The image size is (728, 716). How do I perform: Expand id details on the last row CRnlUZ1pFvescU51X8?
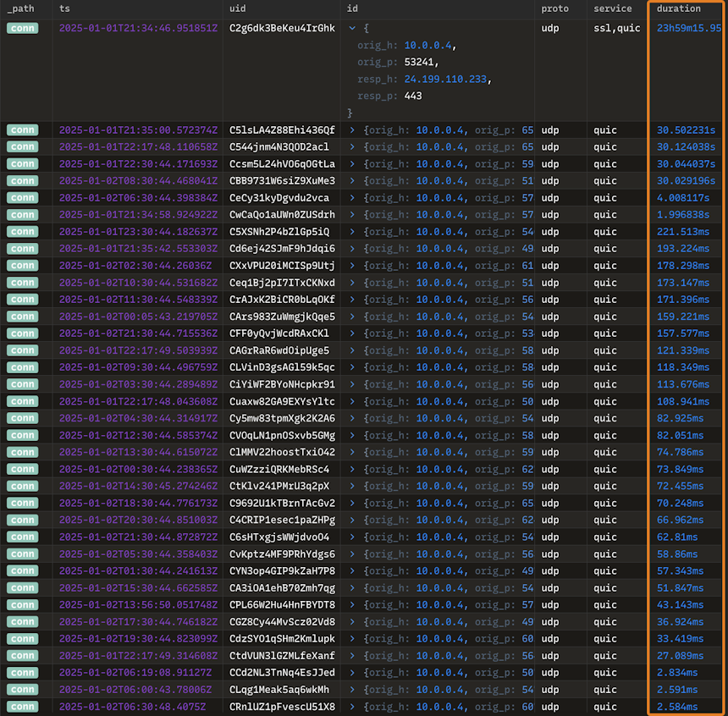click(x=353, y=706)
